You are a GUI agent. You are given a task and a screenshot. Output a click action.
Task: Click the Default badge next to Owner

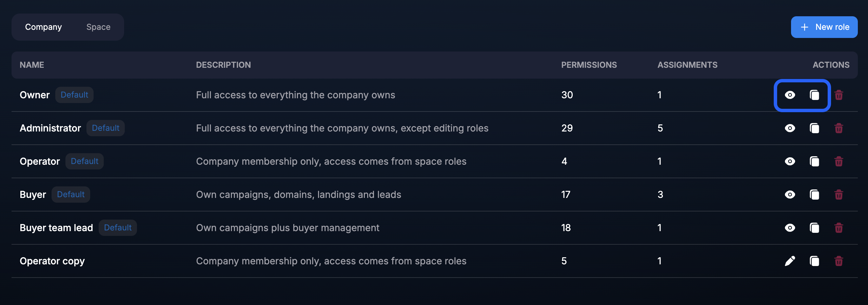tap(74, 95)
